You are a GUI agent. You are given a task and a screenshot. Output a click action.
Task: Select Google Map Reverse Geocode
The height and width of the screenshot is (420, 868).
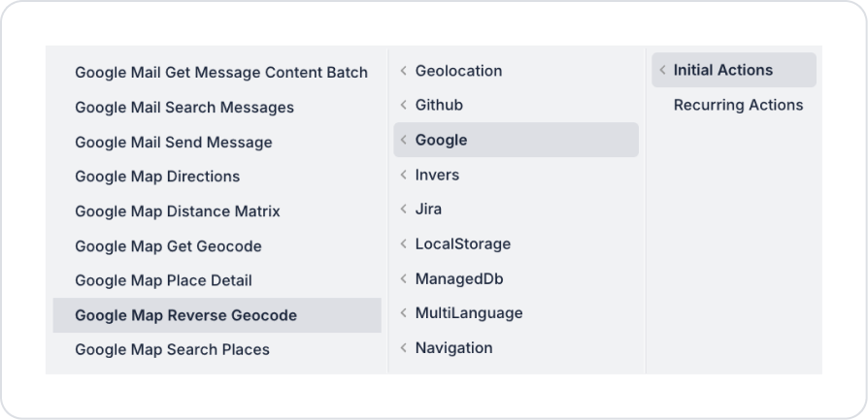pyautogui.click(x=185, y=315)
